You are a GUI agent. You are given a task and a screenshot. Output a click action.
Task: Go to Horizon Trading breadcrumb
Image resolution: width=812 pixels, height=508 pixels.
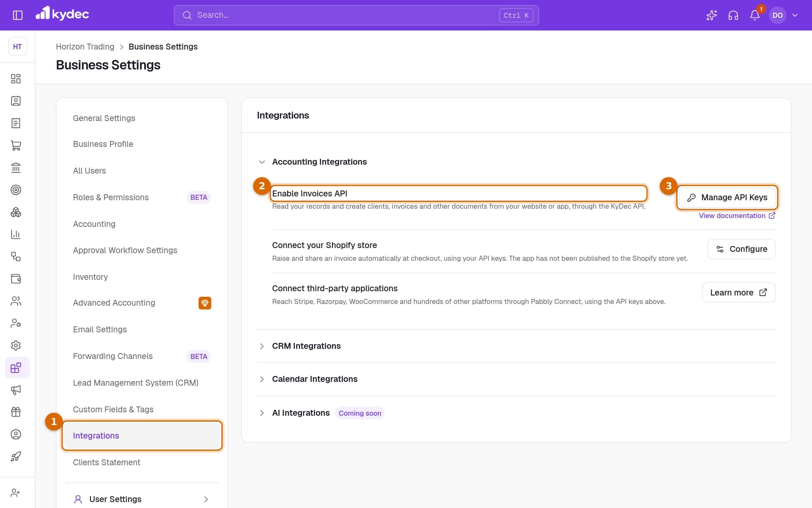pyautogui.click(x=85, y=47)
